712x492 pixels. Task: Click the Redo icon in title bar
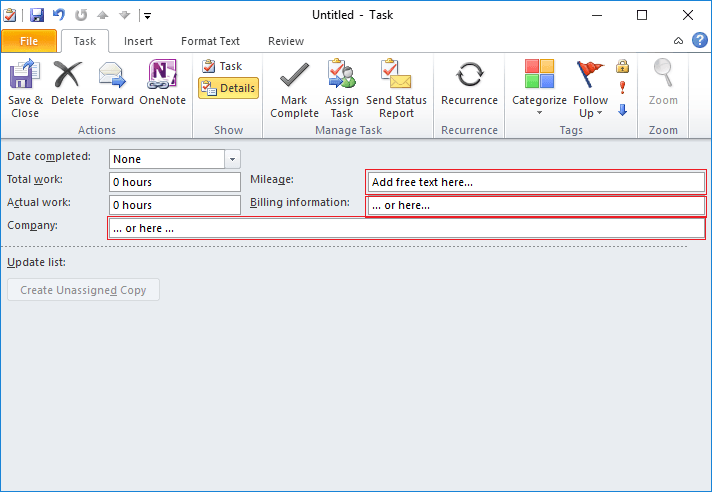point(81,15)
